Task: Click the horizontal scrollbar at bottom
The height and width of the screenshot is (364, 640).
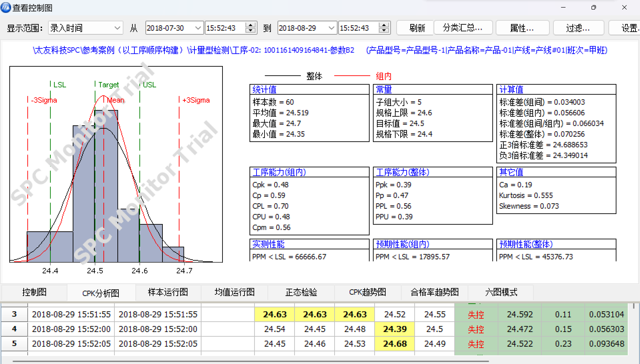Action: [x=250, y=361]
